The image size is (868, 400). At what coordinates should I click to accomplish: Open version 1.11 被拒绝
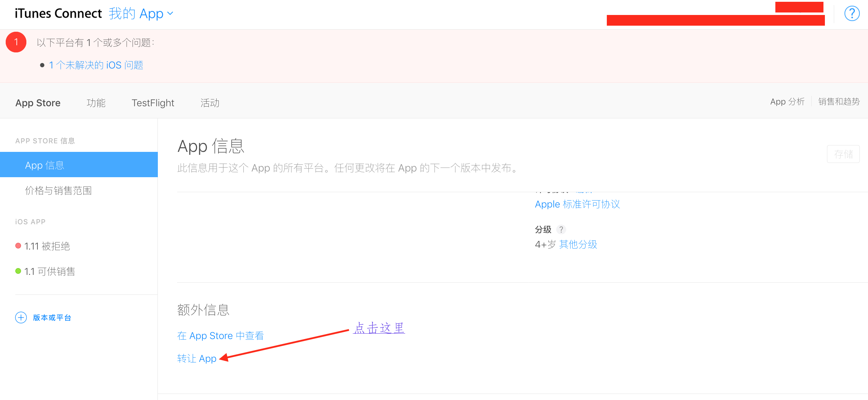point(47,246)
